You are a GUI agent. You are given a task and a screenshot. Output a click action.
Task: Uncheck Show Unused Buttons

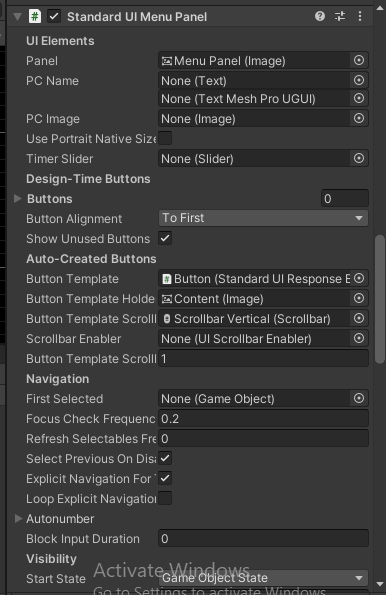[165, 238]
